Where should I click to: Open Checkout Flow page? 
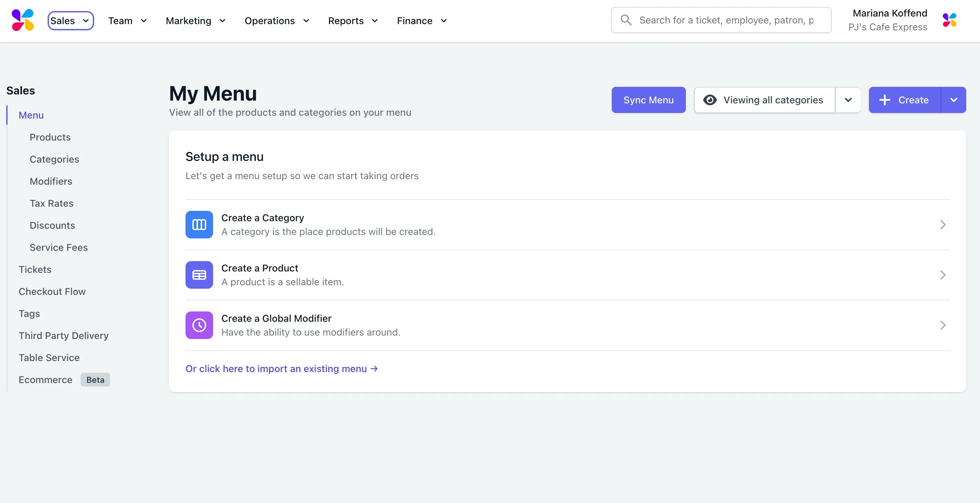pyautogui.click(x=52, y=291)
